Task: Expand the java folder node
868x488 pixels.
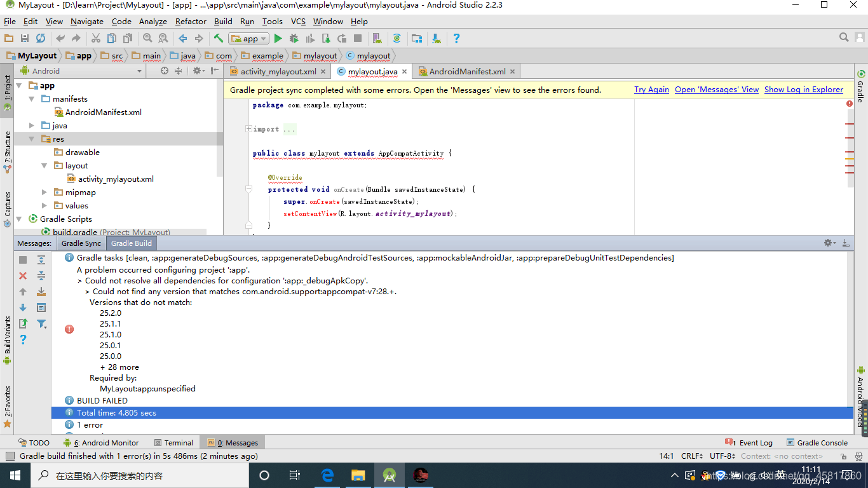Action: [x=32, y=126]
